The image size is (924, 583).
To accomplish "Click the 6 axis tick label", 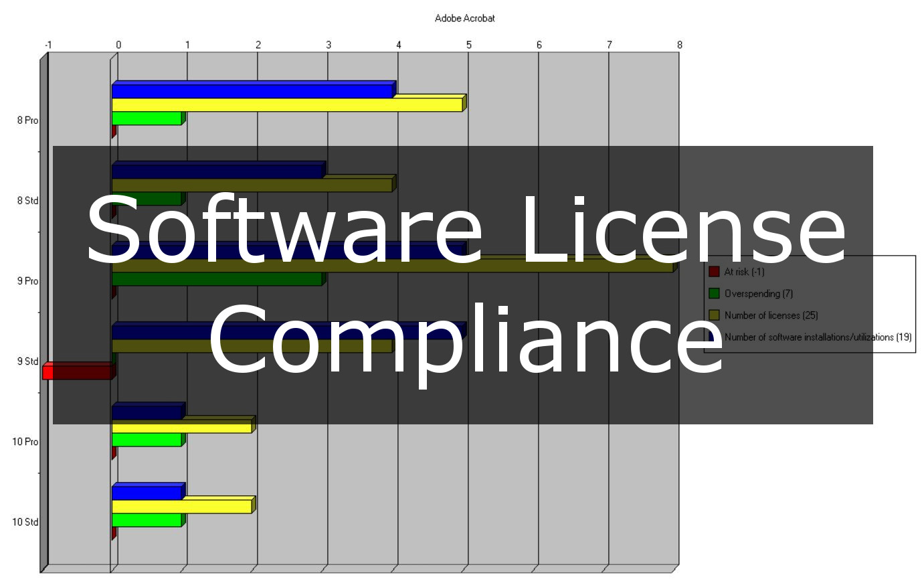I will [x=539, y=45].
